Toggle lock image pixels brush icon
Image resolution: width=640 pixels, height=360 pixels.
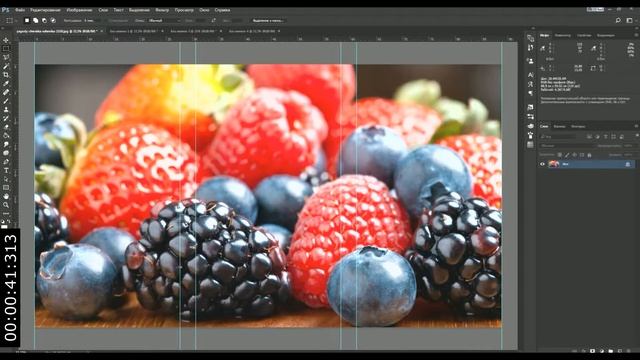567,155
